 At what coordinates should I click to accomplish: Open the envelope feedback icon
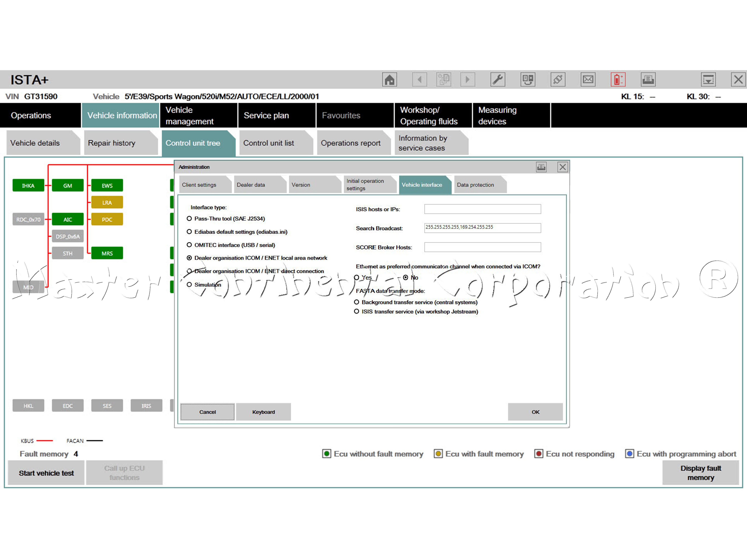(588, 80)
